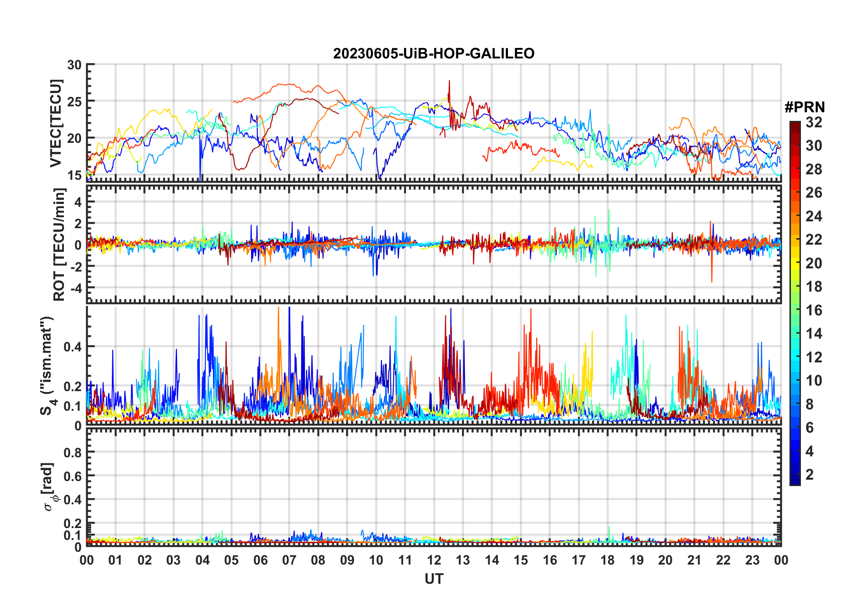The height and width of the screenshot is (607, 868).
Task: Click the ROT [TECU/min] y-axis label
Action: 59,245
